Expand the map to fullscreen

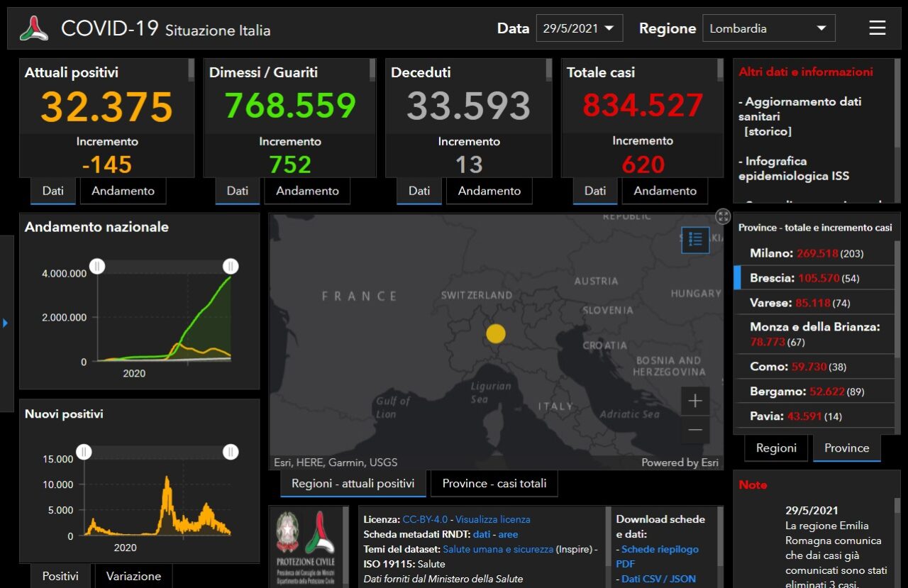click(723, 216)
